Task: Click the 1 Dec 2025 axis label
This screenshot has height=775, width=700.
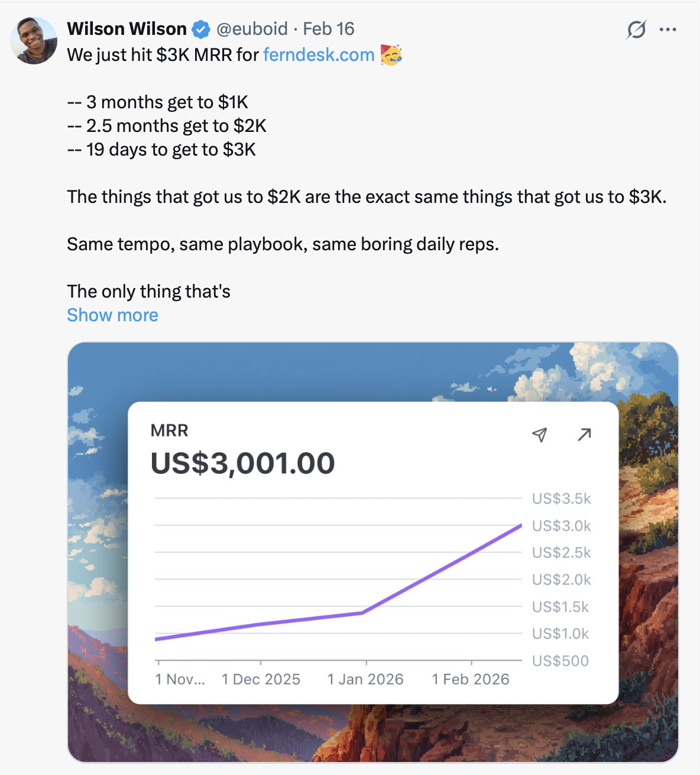Action: (261, 679)
